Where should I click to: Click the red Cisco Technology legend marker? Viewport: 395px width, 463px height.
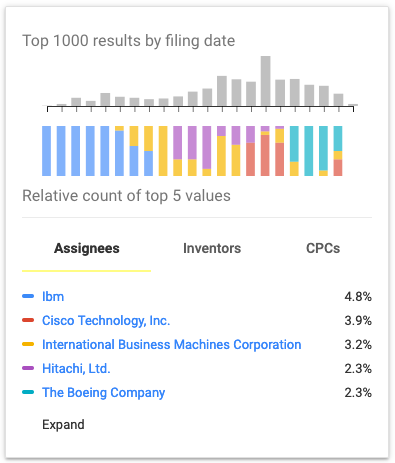coord(28,320)
